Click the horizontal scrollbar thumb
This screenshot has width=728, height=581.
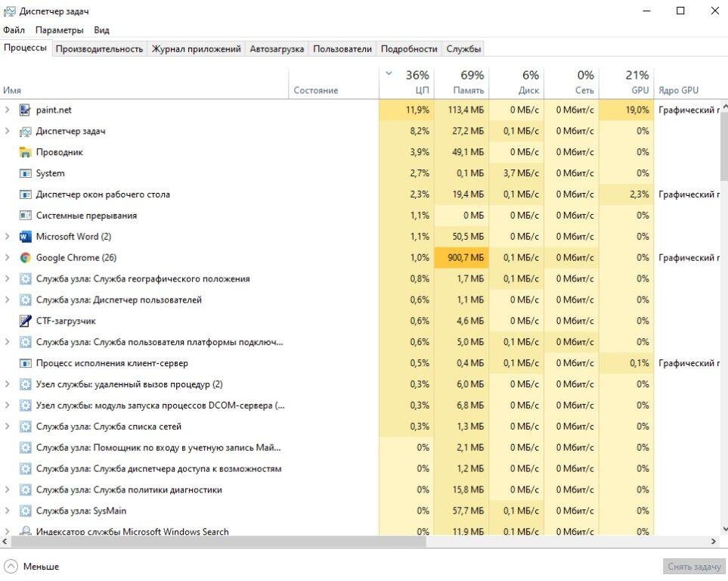click(x=218, y=542)
